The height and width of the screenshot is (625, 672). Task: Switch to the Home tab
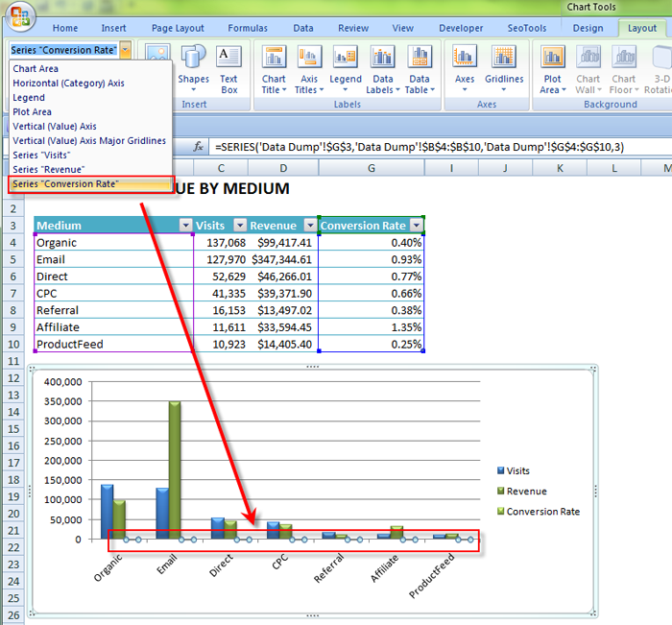coord(65,28)
